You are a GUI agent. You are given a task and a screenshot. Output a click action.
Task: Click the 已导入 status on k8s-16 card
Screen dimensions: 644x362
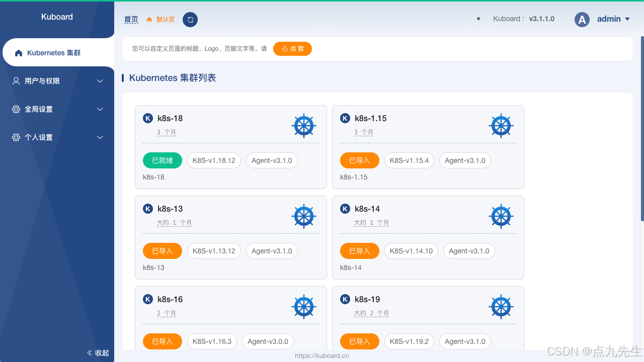tap(163, 341)
